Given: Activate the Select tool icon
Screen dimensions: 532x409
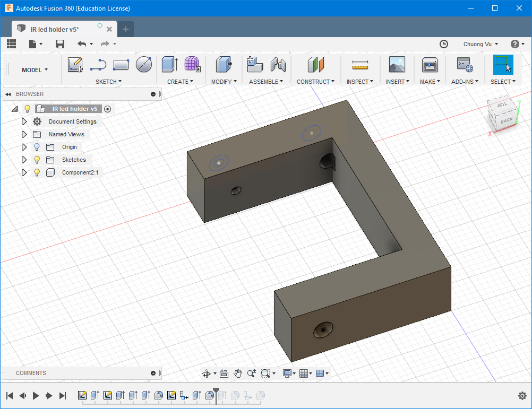Looking at the screenshot, I should coord(503,64).
